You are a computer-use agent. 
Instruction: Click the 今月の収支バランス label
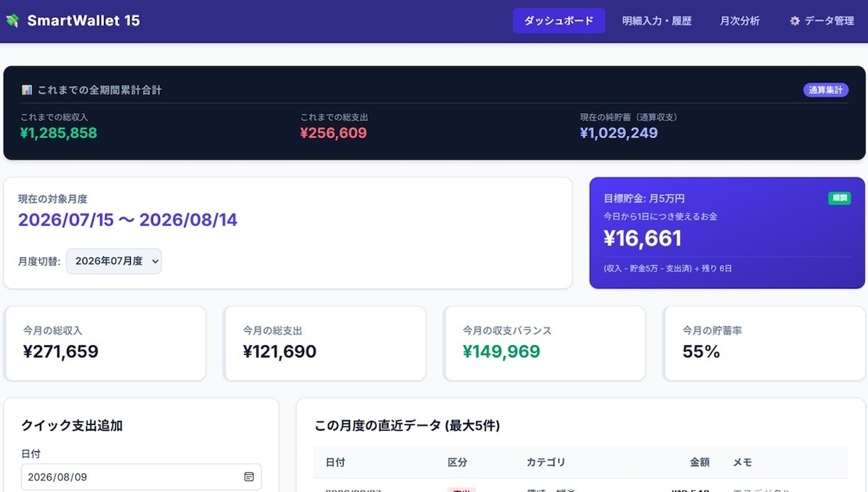(507, 330)
